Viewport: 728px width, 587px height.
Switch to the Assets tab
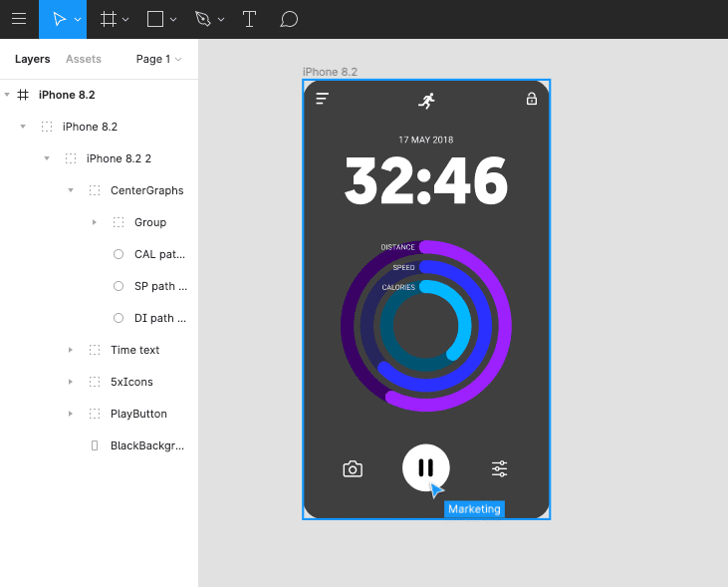84,59
